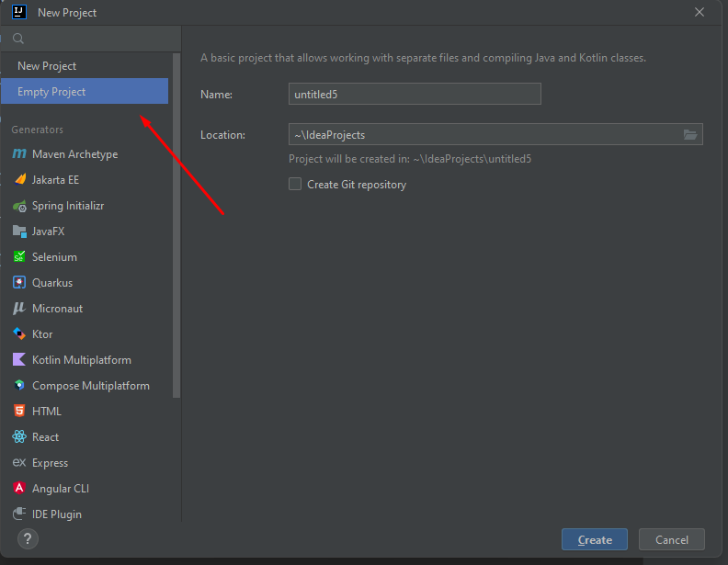Pick the React generator icon
Screen dimensions: 728x565
(18, 437)
